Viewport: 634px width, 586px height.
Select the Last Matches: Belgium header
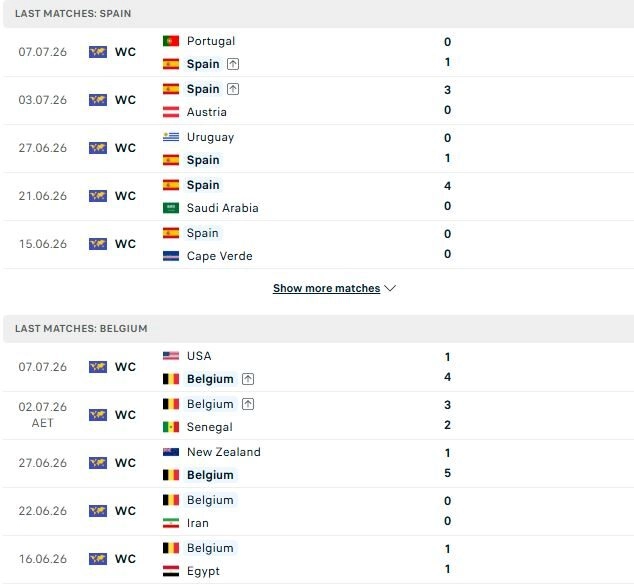(81, 328)
